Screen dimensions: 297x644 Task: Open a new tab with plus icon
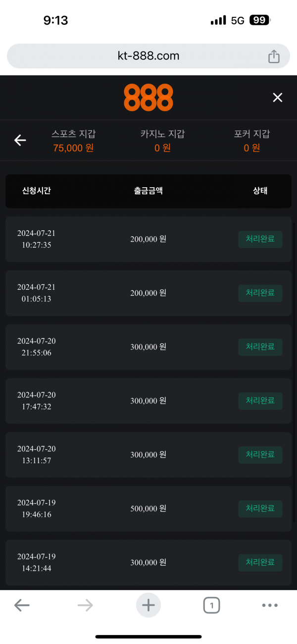(148, 605)
